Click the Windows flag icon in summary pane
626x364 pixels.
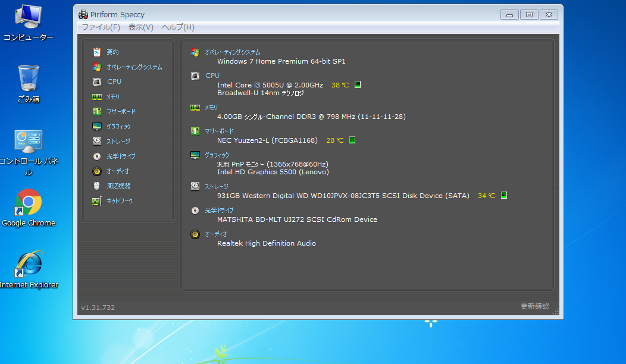pos(195,52)
